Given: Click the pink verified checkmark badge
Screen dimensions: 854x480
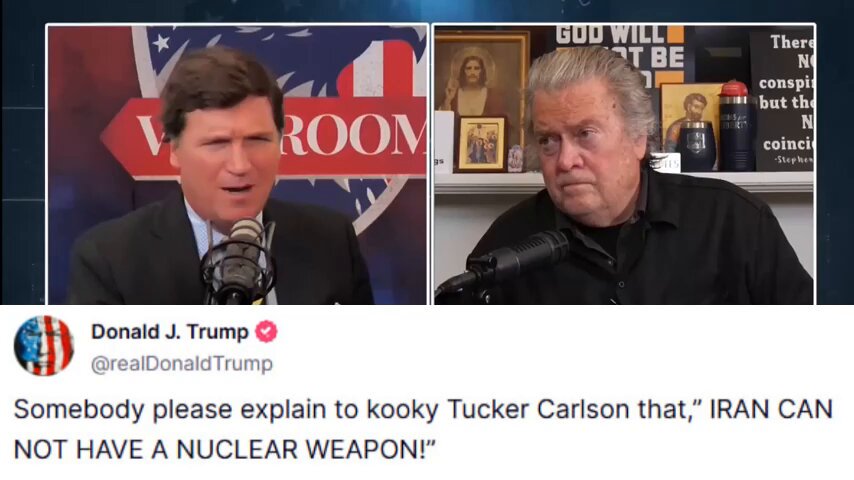Looking at the screenshot, I should (266, 331).
